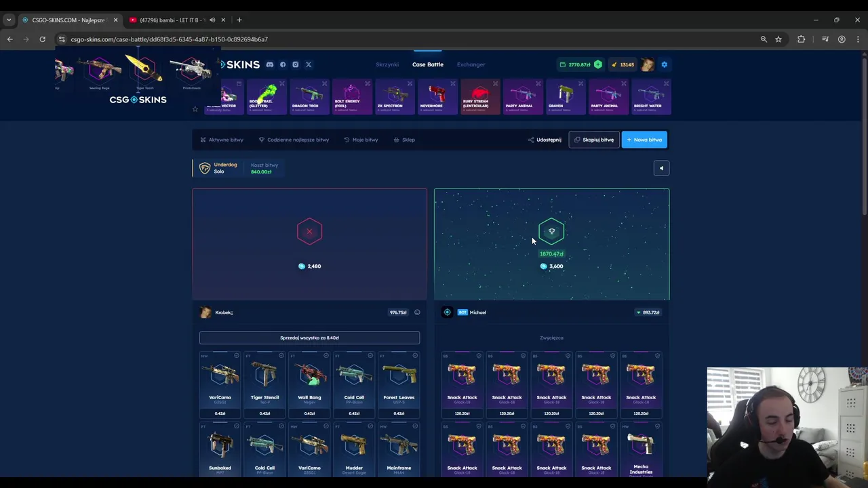The height and width of the screenshot is (488, 868).
Task: Open the blue settings gear icon
Action: (x=665, y=64)
